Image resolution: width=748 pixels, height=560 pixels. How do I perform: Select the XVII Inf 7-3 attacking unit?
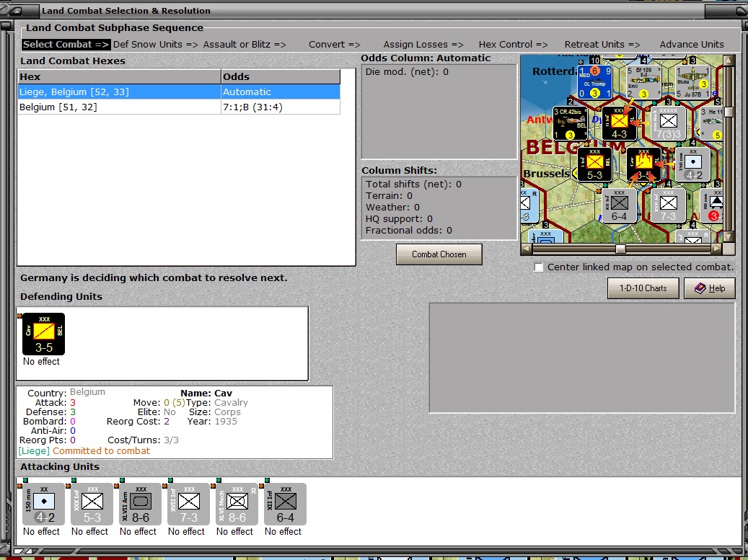point(188,504)
